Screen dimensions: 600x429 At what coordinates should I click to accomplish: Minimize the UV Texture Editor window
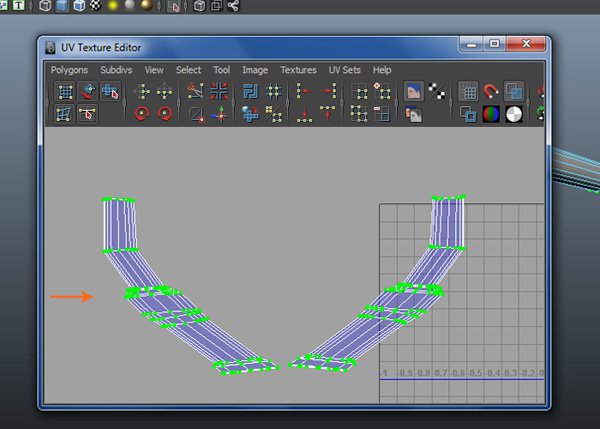tap(471, 44)
